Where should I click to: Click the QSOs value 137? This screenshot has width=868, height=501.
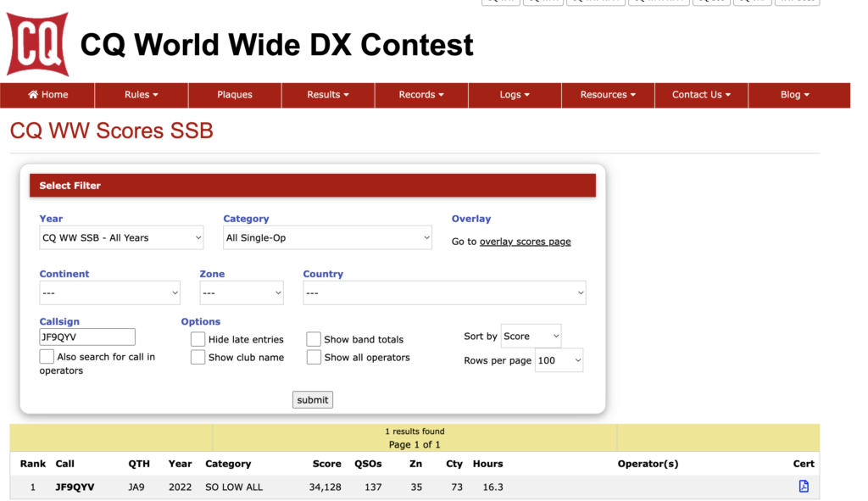point(373,487)
